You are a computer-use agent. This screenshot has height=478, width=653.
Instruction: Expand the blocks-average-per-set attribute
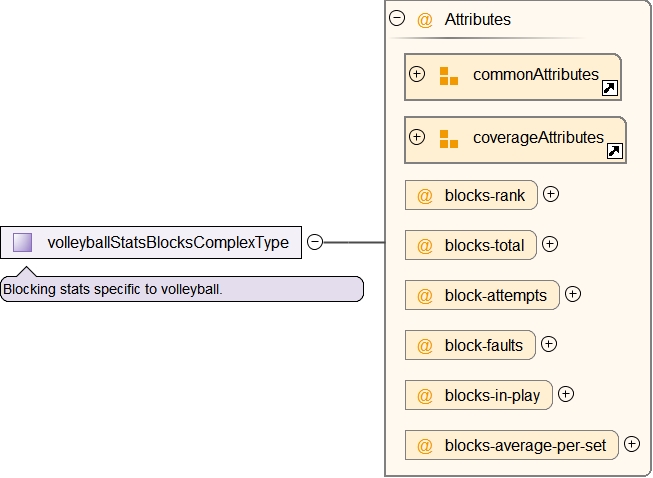coord(631,444)
